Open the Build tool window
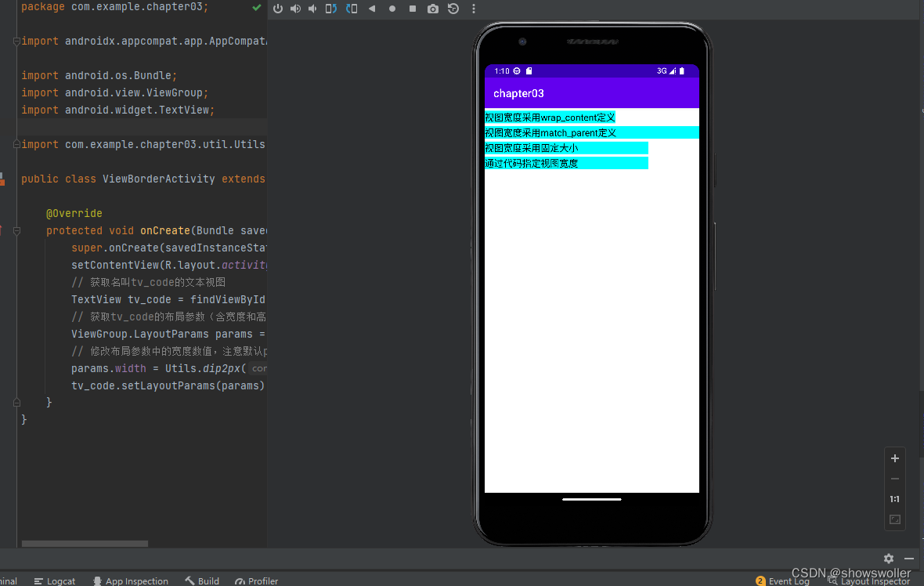This screenshot has width=924, height=586. pos(202,581)
